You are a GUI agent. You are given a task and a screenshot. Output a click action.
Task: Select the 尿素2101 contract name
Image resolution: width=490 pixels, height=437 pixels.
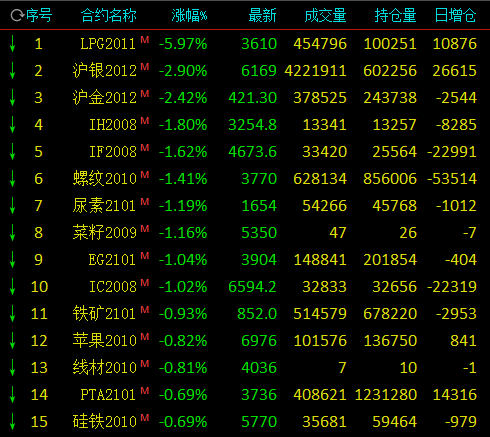[x=104, y=206]
